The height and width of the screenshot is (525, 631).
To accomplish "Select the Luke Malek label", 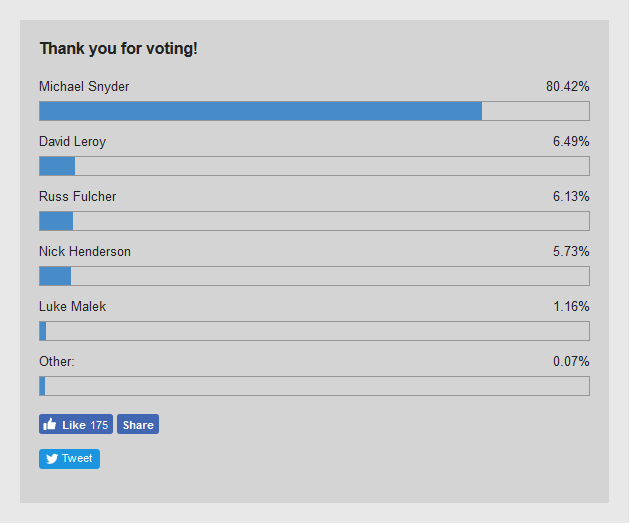I will (72, 307).
